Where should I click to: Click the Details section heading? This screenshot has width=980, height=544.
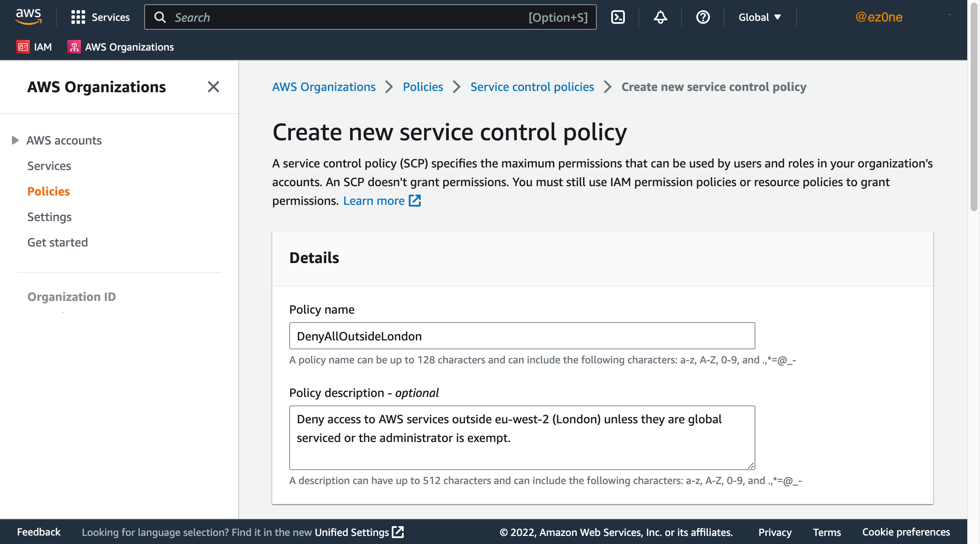pos(314,258)
